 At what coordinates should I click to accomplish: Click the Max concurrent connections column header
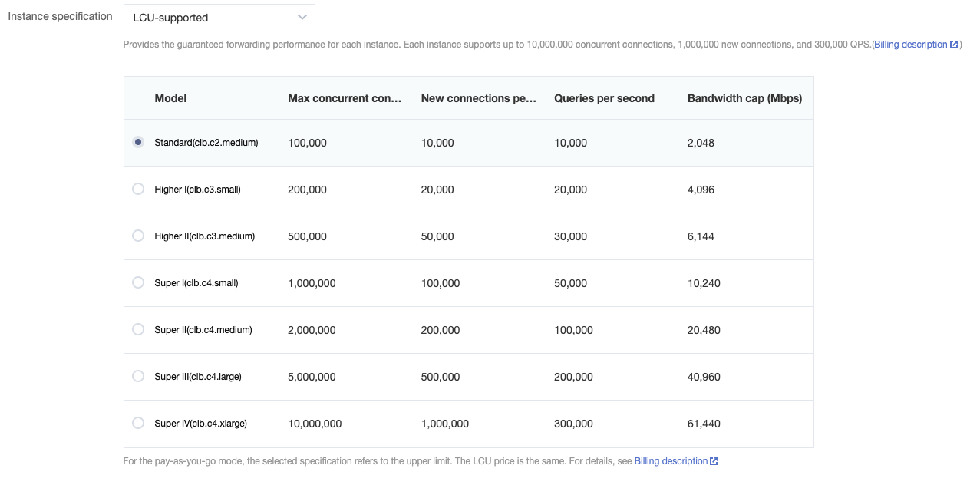(x=345, y=98)
